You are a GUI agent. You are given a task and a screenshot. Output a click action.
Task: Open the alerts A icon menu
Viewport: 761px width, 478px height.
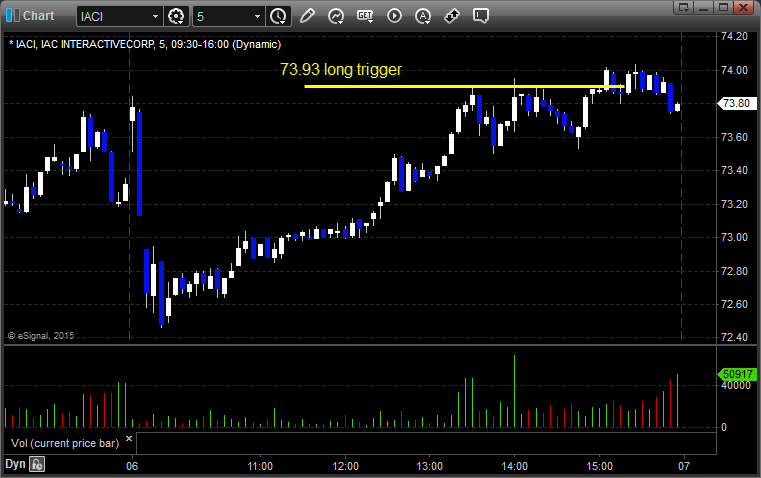[x=423, y=16]
